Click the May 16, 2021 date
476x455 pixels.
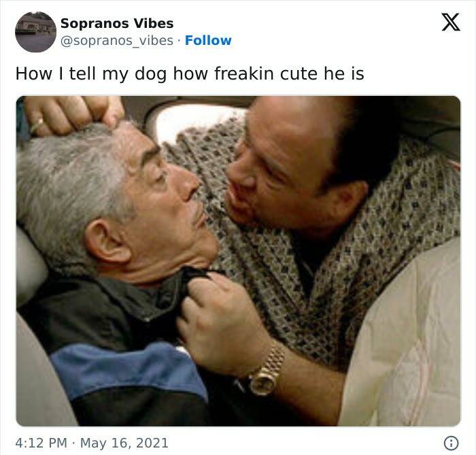(124, 443)
